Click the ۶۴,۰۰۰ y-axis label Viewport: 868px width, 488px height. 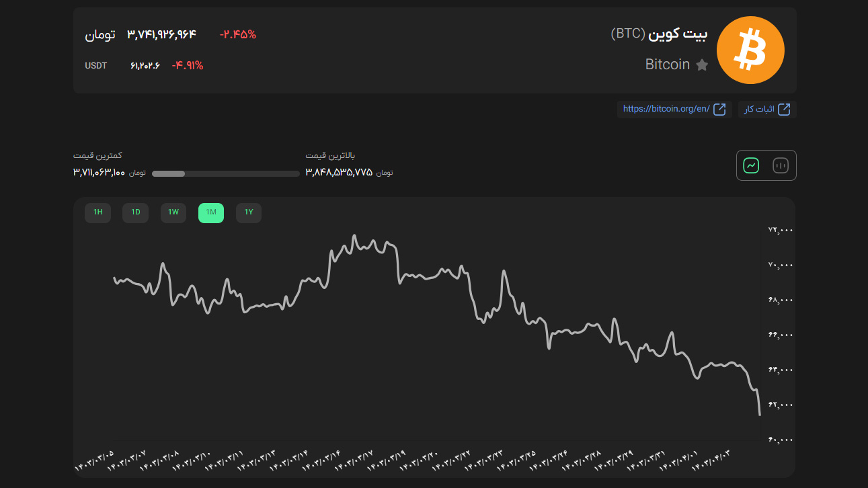point(781,370)
